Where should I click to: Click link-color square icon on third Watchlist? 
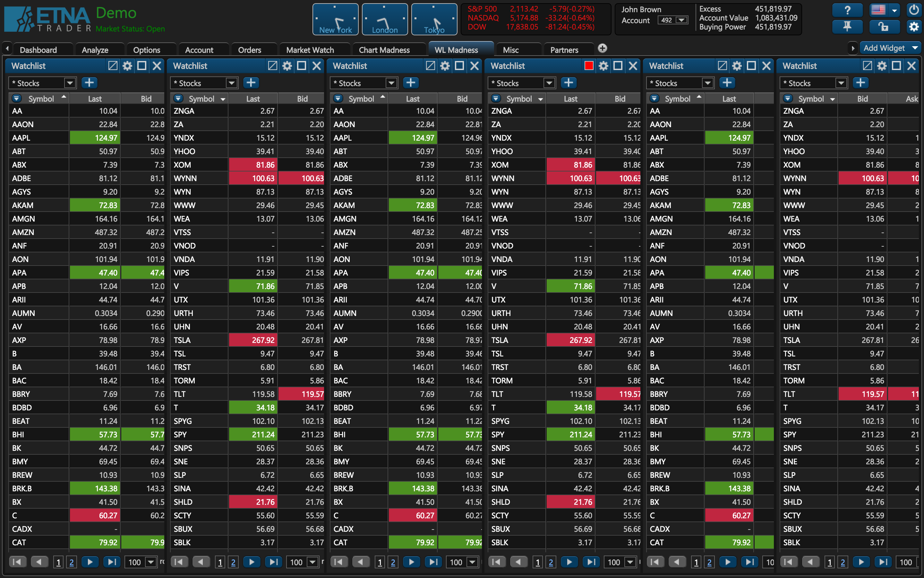tap(430, 66)
